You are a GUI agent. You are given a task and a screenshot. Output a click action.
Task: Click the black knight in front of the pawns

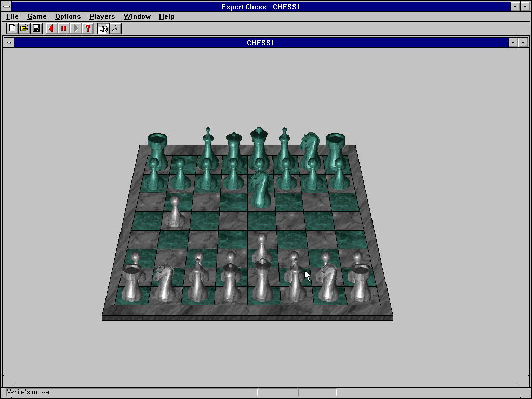[x=261, y=189]
